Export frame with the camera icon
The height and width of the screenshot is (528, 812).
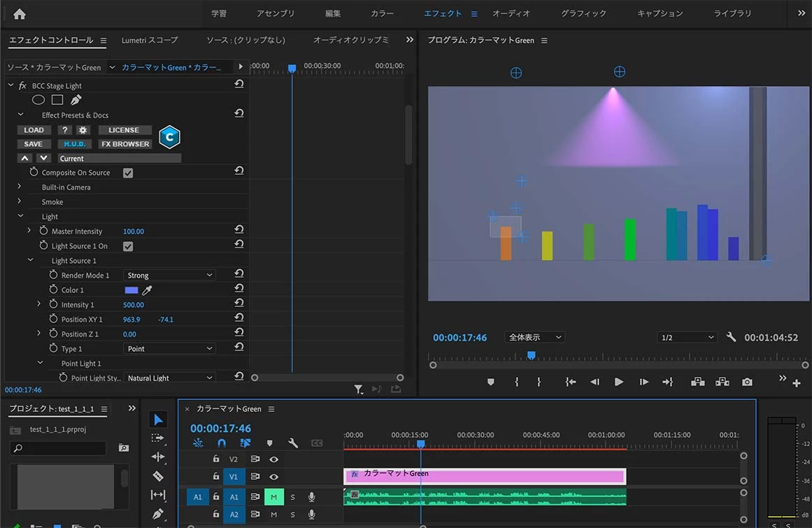click(747, 382)
